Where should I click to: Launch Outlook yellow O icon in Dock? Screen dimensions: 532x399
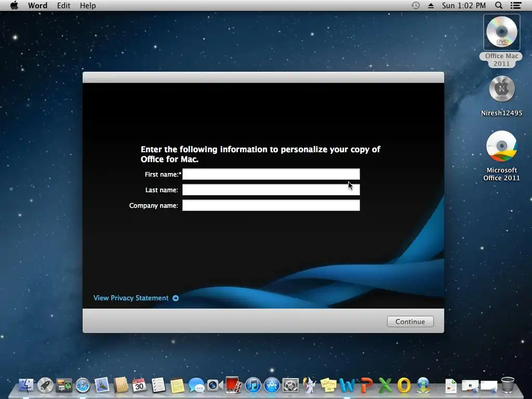click(x=404, y=385)
